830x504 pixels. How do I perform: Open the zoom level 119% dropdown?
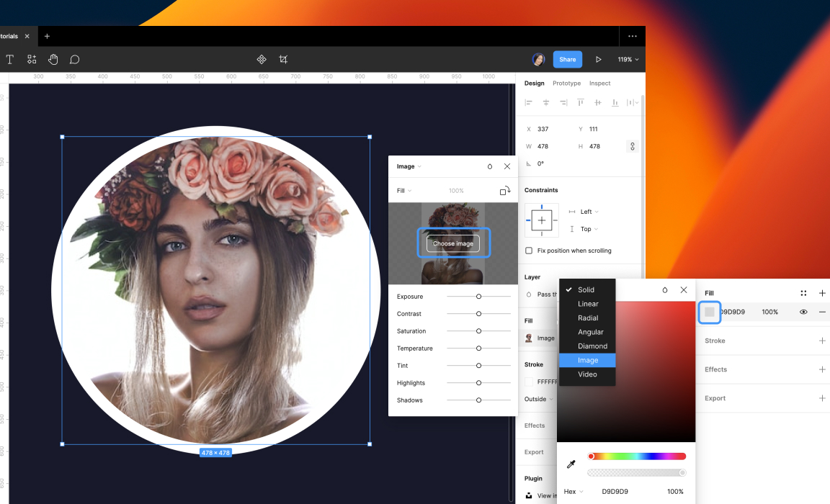coord(628,59)
